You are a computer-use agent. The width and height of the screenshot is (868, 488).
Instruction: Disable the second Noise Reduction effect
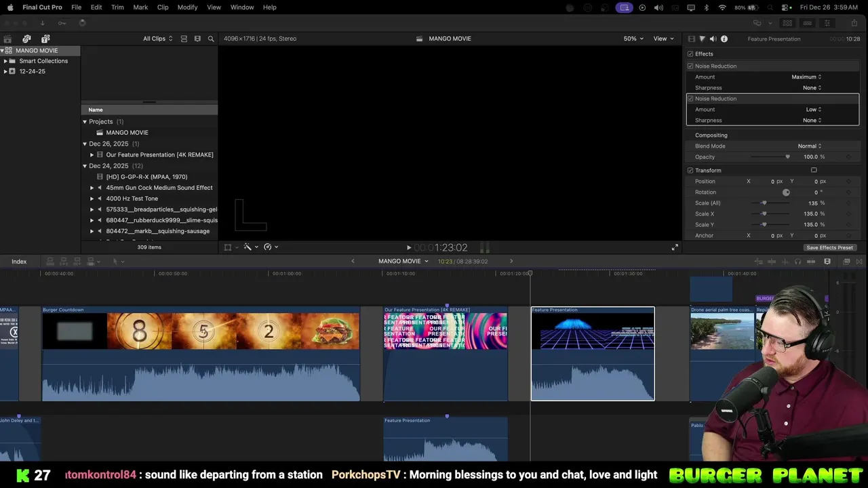tap(690, 98)
